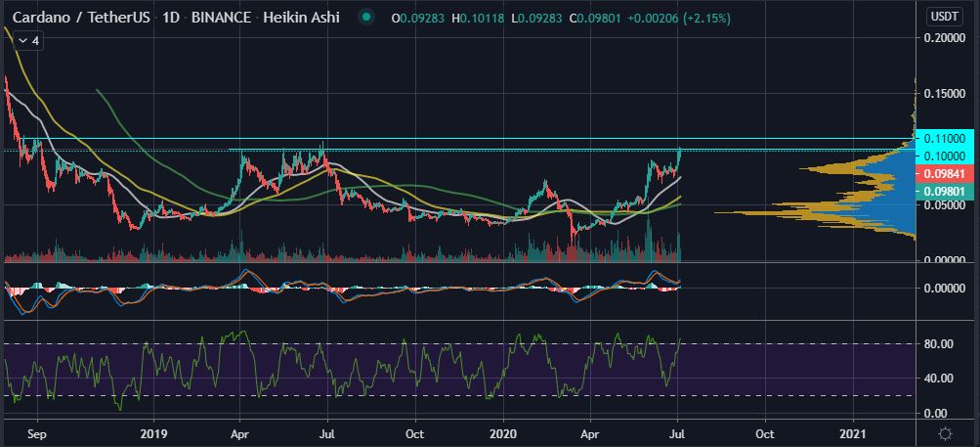980x447 pixels.
Task: Click the red 0.09841 price label
Action: coord(944,174)
